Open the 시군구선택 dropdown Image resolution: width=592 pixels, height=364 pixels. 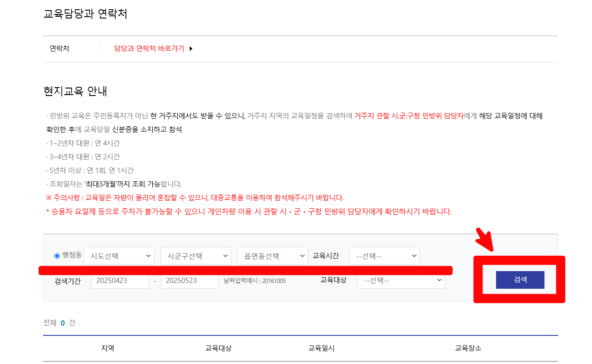195,255
